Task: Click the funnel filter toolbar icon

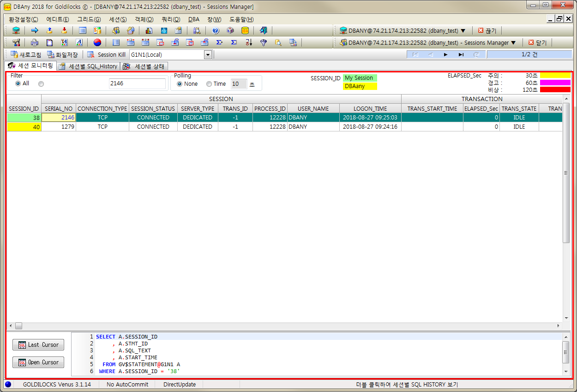Action: [x=264, y=42]
